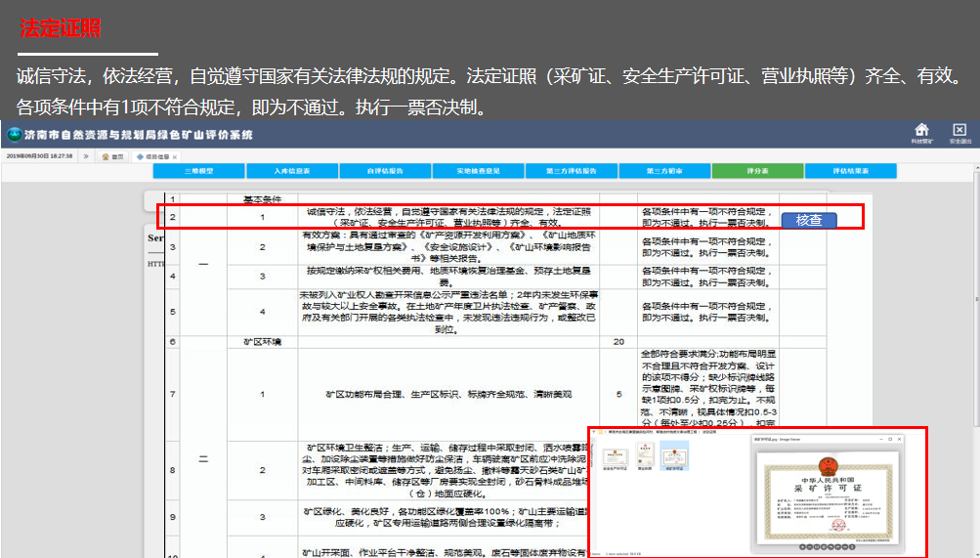The width and height of the screenshot is (980, 558).
Task: Switch to the 首页 tab
Action: [x=113, y=156]
